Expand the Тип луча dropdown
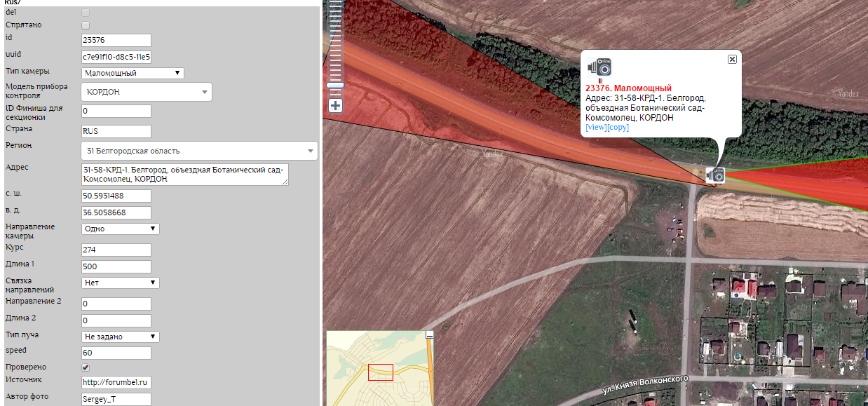 pyautogui.click(x=120, y=337)
